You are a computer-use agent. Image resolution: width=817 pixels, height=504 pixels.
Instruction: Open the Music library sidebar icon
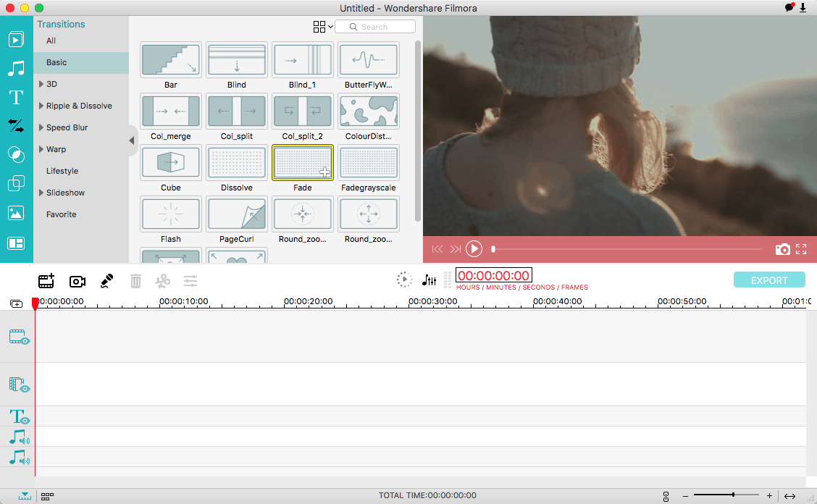coord(16,68)
